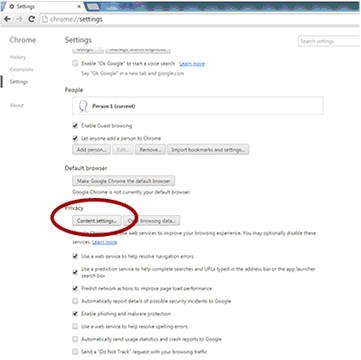Click Make Google Chrome the default browser
Viewport: 361px width, 360px height.
point(124,181)
